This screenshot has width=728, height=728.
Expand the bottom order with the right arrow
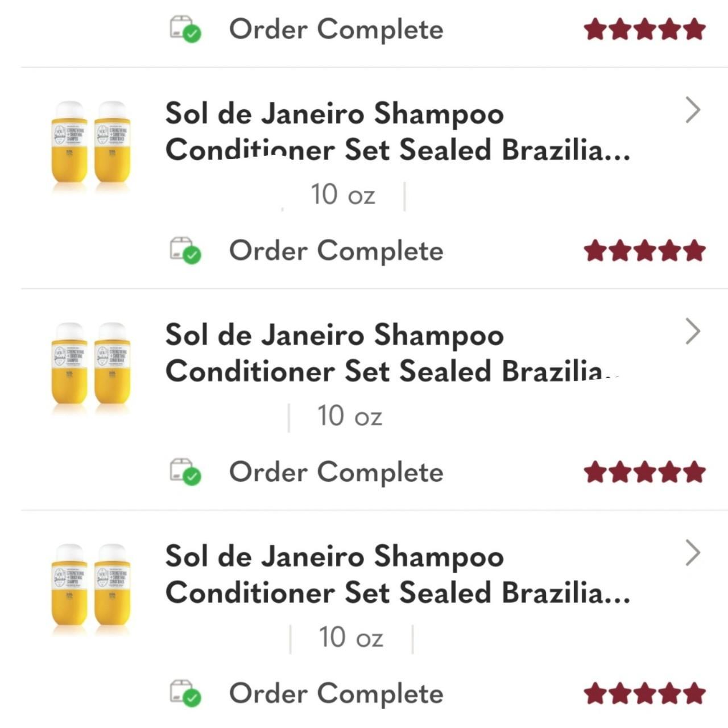(693, 552)
